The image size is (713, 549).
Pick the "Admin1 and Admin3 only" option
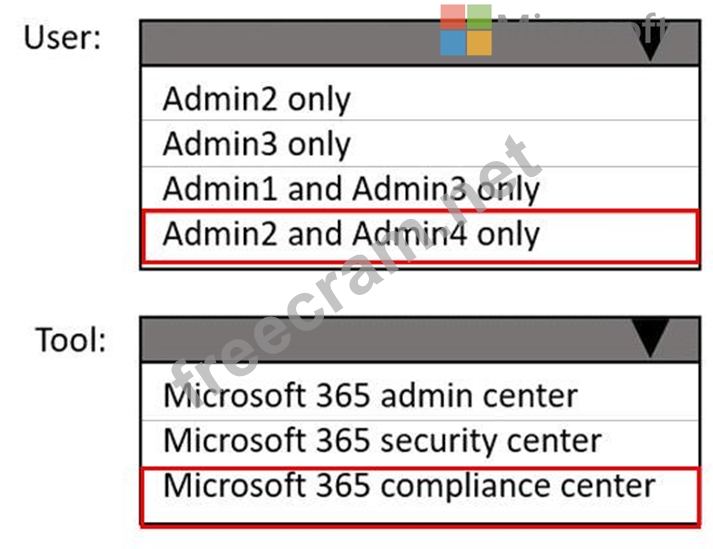351,188
